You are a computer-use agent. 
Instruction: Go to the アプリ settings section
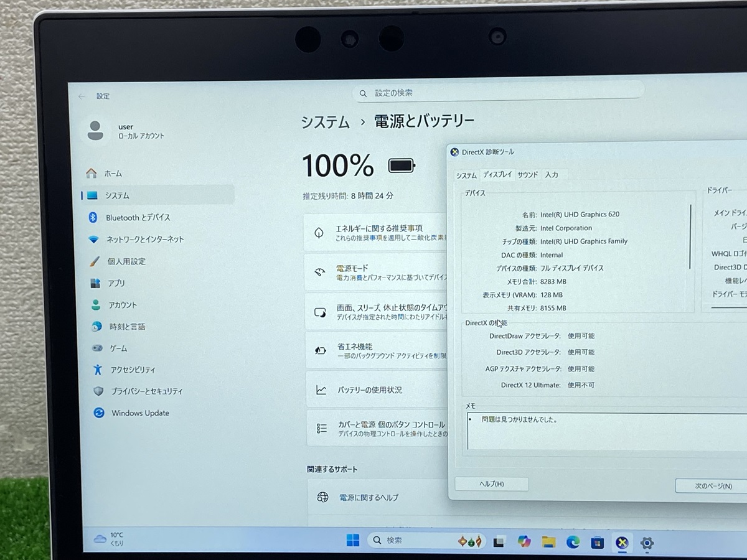coord(116,283)
